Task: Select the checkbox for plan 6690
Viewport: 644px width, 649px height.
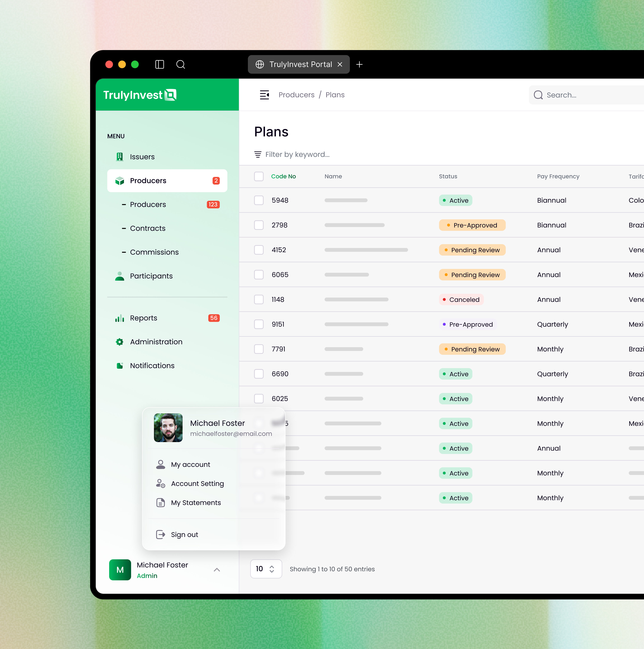Action: click(x=258, y=374)
